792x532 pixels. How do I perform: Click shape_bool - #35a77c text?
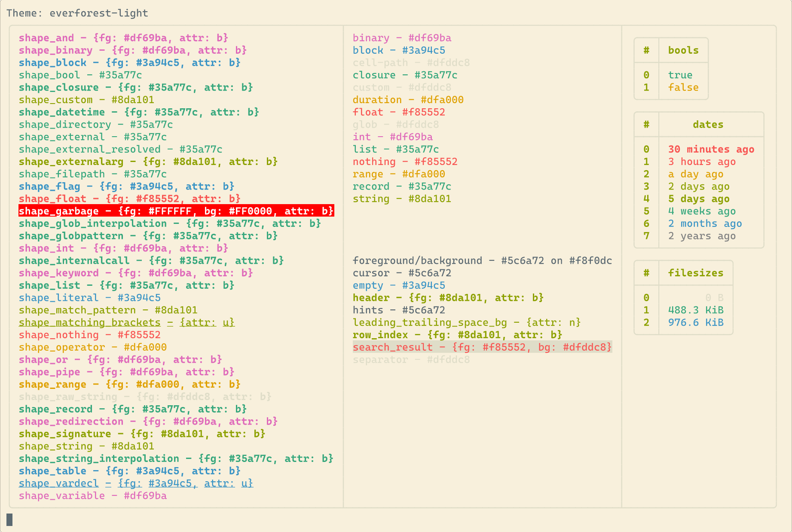point(80,75)
